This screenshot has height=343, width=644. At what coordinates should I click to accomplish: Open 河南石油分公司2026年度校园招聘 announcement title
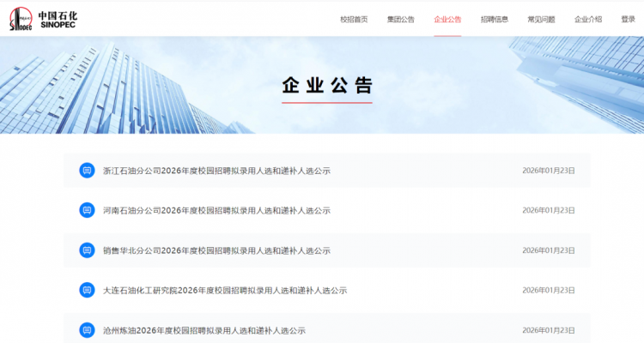coord(217,210)
